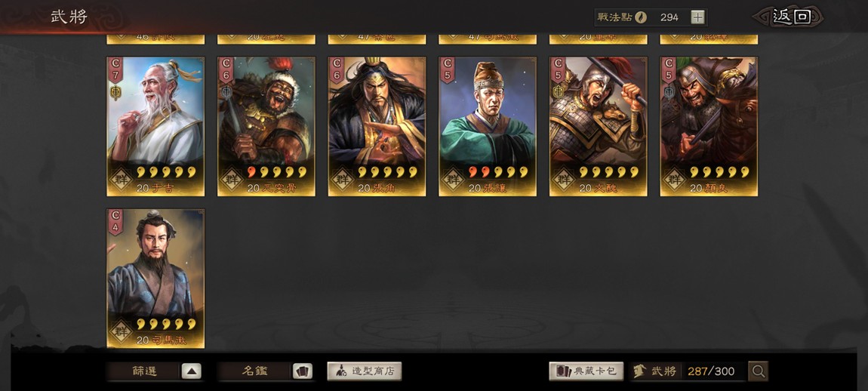Select the 張角 general card

(x=377, y=126)
